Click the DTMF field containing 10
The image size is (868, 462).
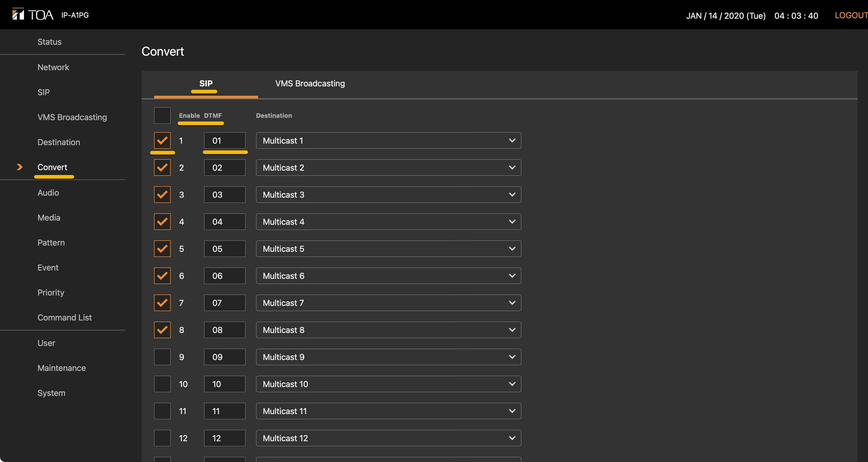pyautogui.click(x=225, y=384)
